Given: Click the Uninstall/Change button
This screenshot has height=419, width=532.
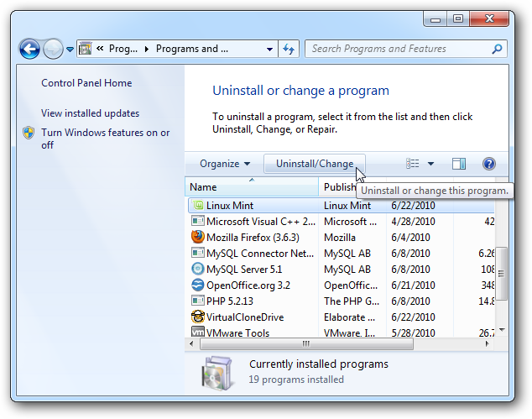Looking at the screenshot, I should [x=315, y=164].
